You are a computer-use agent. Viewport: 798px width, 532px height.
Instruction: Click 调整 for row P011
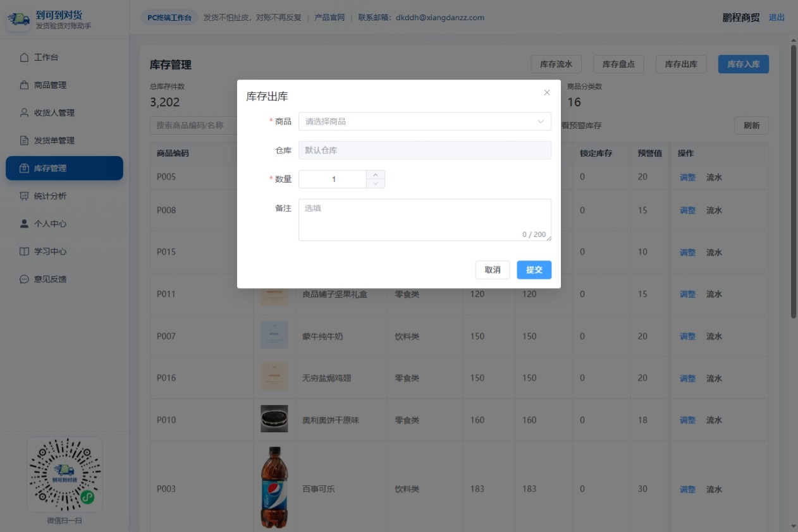(x=687, y=294)
